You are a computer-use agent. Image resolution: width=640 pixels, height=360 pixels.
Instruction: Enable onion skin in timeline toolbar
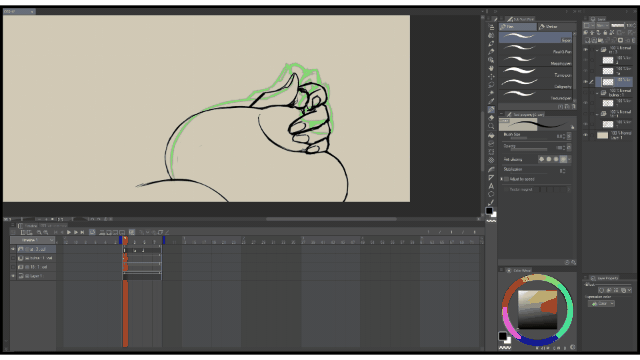click(x=132, y=232)
